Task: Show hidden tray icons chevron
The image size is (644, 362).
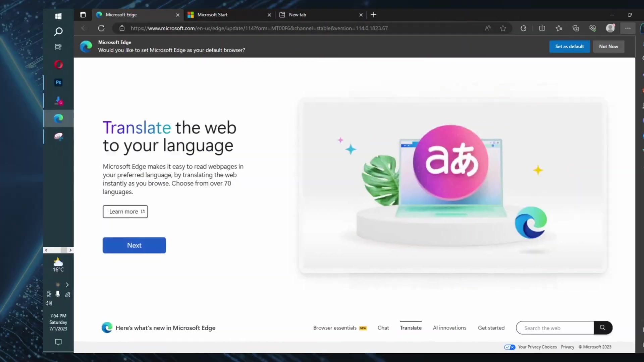Action: (x=67, y=285)
